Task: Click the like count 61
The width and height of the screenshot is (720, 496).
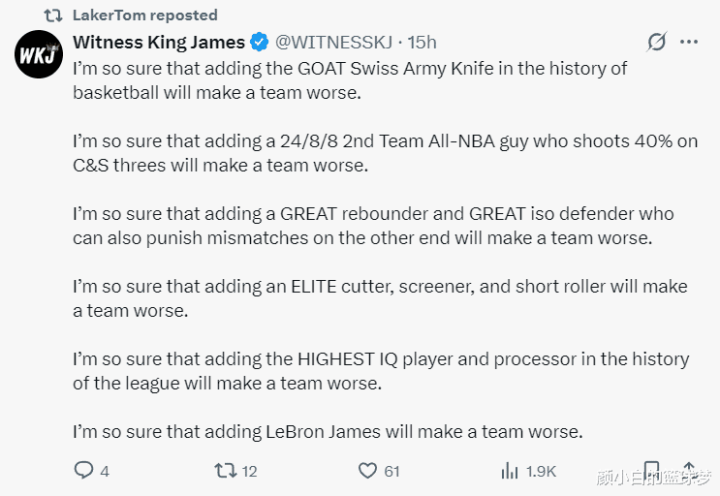Action: tap(392, 471)
